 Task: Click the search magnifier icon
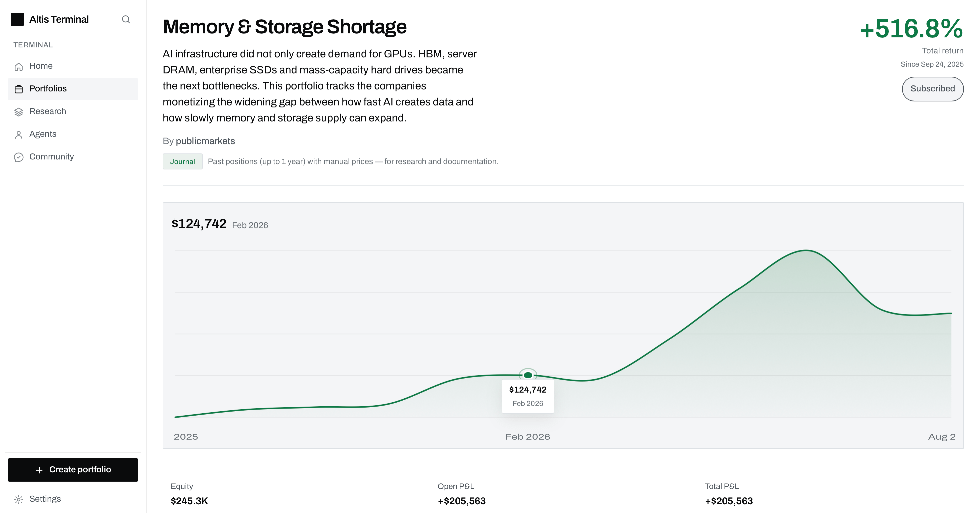(126, 19)
